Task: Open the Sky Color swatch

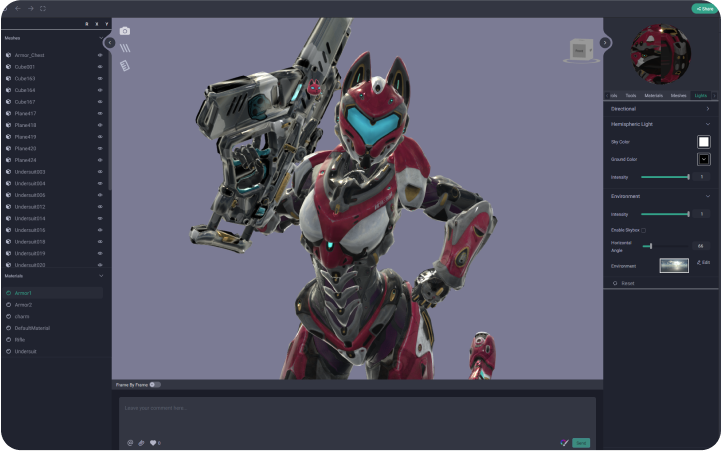Action: tap(703, 142)
